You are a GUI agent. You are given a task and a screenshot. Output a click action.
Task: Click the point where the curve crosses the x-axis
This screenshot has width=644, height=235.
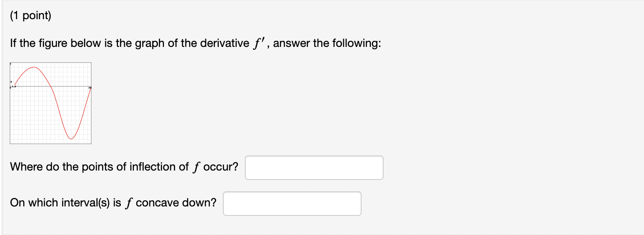click(x=51, y=86)
